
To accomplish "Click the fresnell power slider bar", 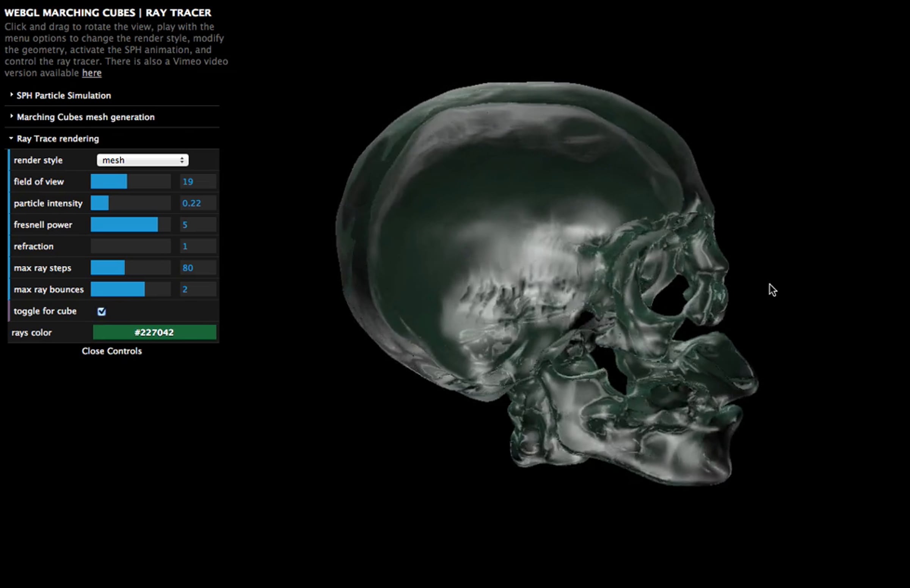I will (130, 224).
